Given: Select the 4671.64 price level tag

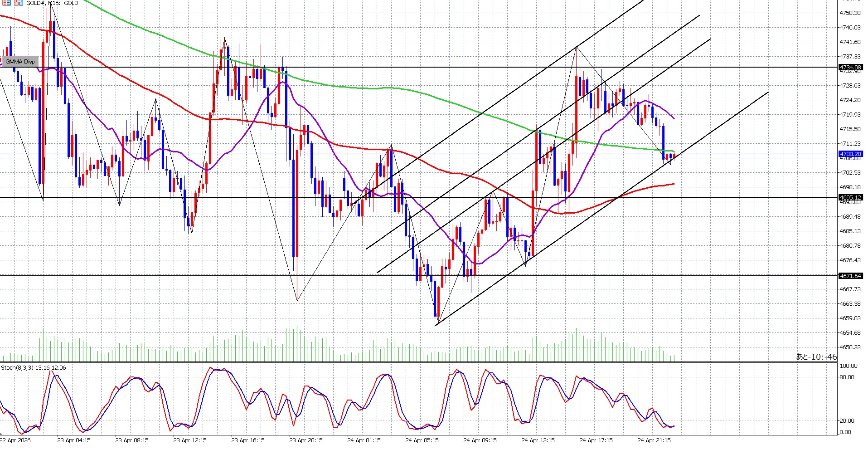Looking at the screenshot, I should click(850, 276).
